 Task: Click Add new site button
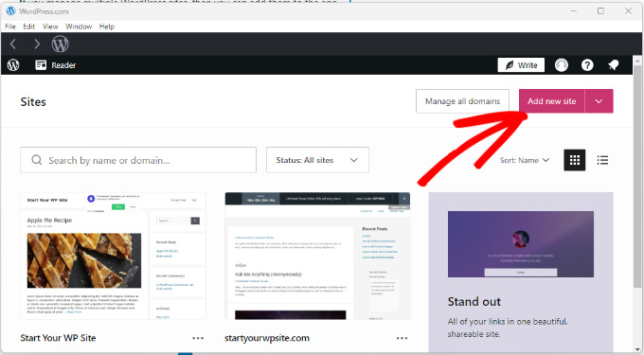tap(551, 101)
